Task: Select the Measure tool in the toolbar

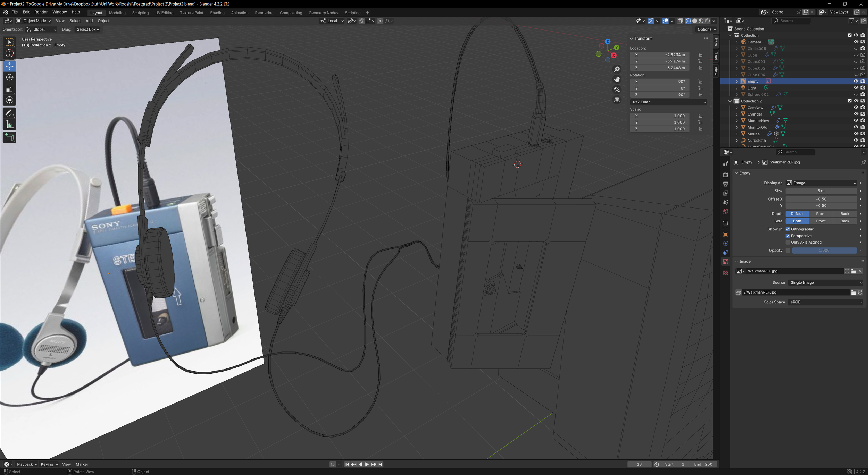Action: 9,124
